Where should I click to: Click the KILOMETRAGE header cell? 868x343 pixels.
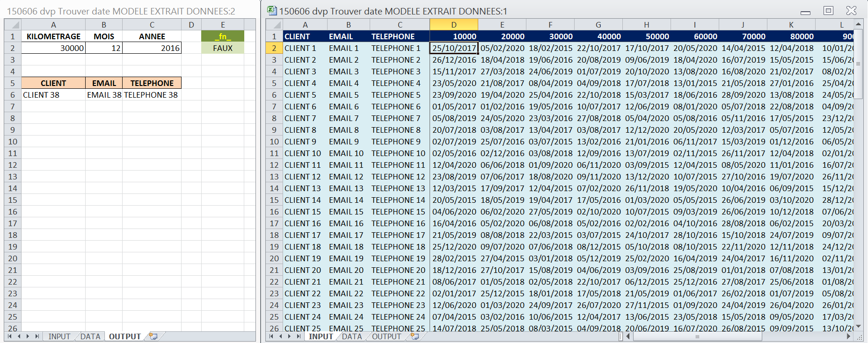click(53, 36)
